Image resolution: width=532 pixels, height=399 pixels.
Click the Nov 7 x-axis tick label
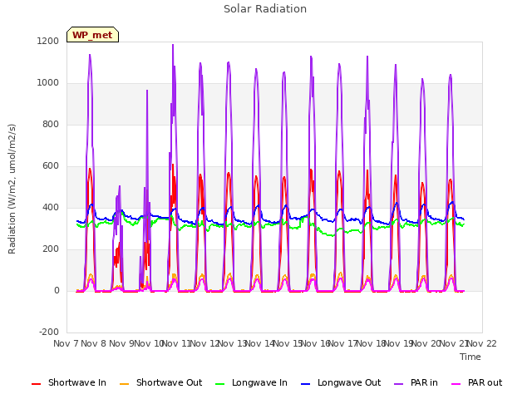(66, 343)
